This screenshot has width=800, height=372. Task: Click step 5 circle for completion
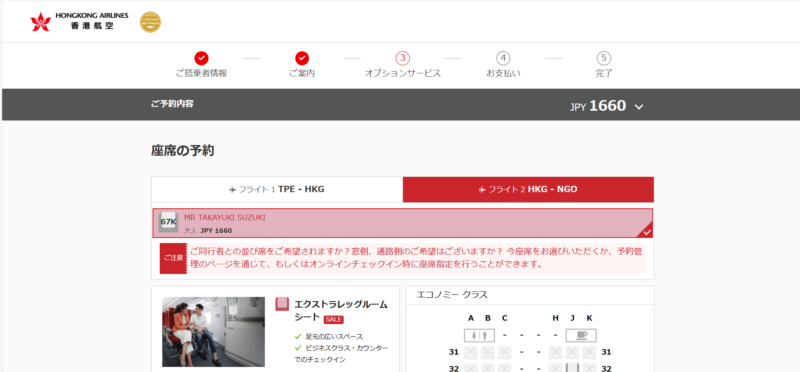click(604, 58)
